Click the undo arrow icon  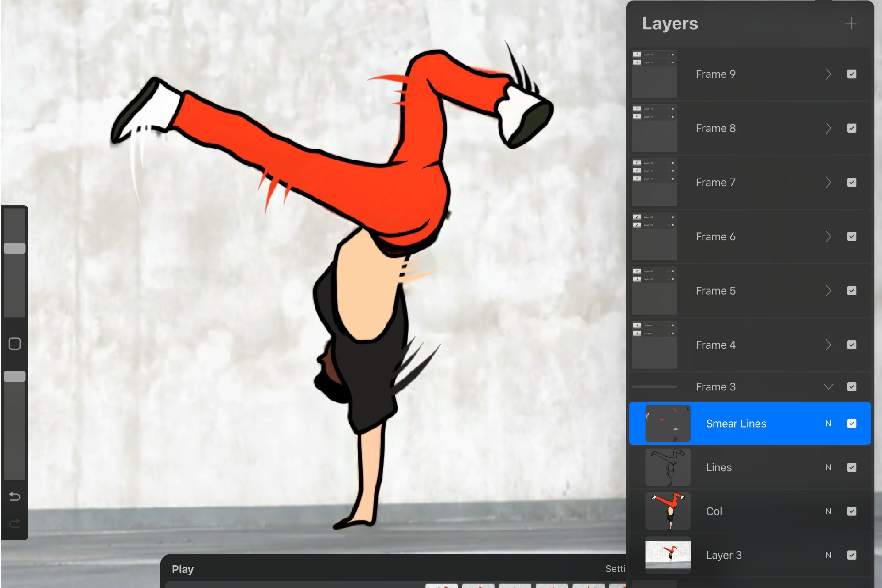coord(15,496)
